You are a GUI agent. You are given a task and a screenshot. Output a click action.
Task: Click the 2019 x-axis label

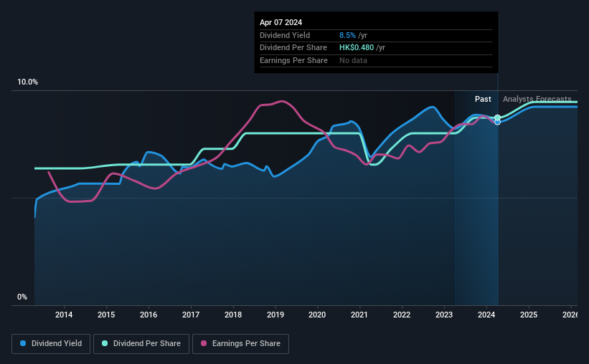click(275, 315)
